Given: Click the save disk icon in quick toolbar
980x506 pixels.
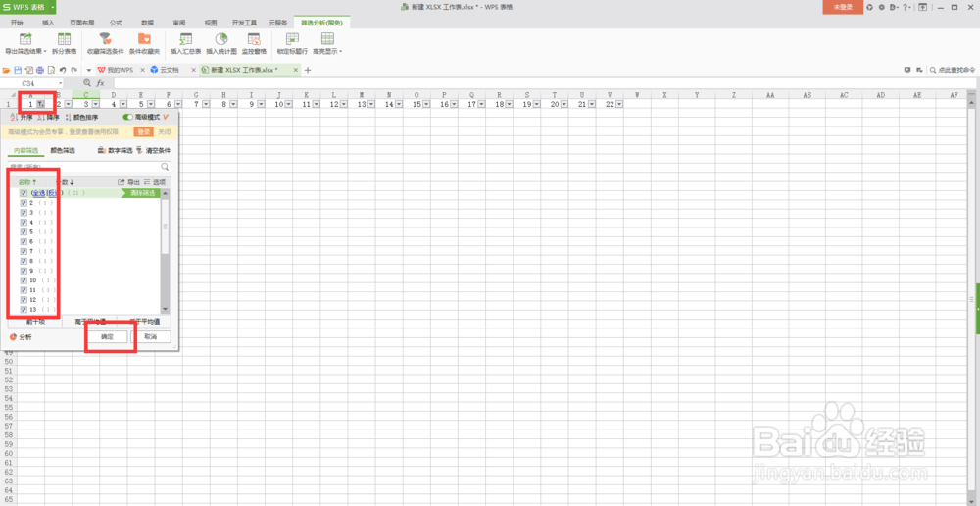Looking at the screenshot, I should click(18, 70).
